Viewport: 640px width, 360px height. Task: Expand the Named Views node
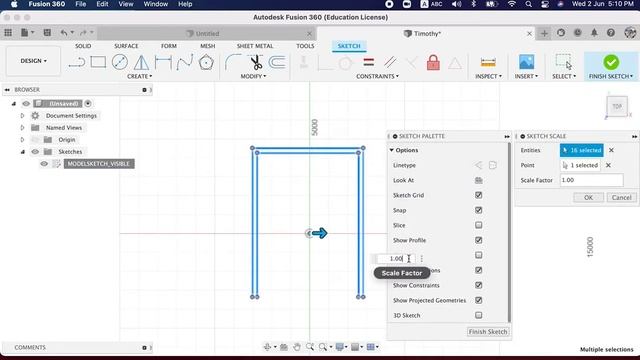coord(22,128)
